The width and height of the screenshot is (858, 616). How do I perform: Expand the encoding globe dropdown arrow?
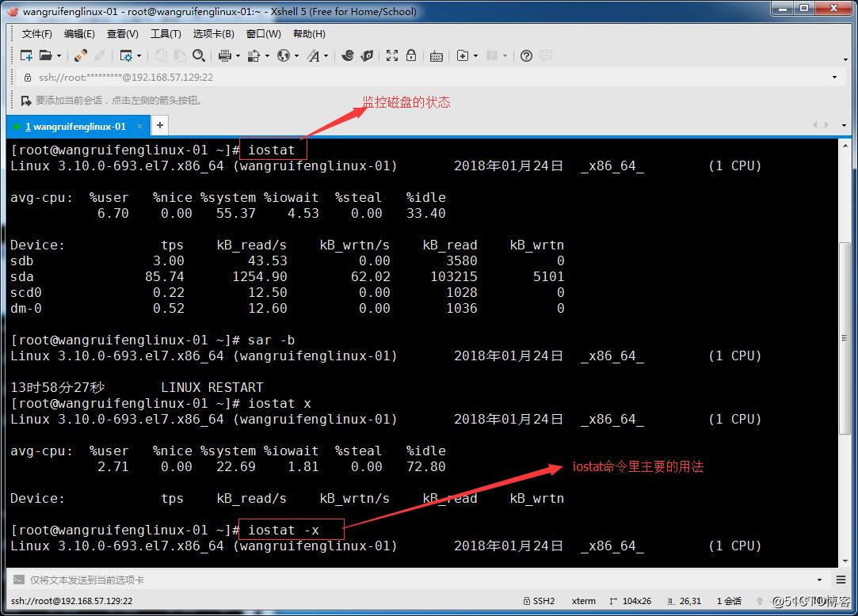[296, 55]
